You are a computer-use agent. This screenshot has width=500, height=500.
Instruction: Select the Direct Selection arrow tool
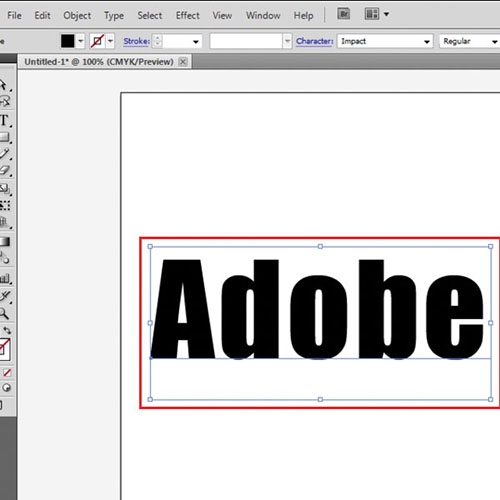tap(4, 85)
